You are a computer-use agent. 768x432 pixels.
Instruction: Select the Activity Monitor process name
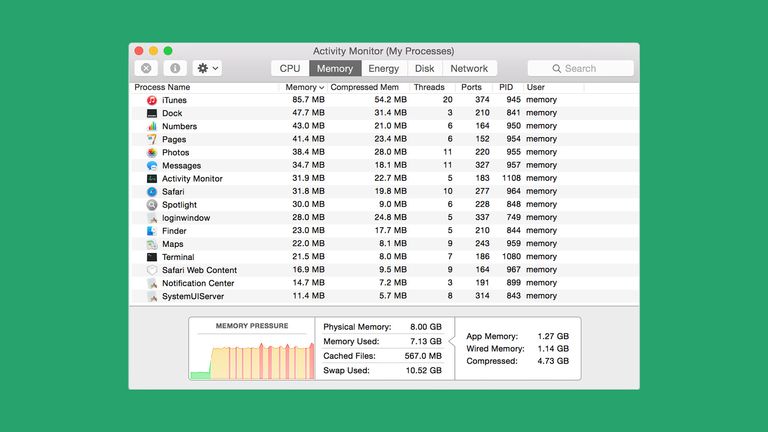click(x=192, y=179)
